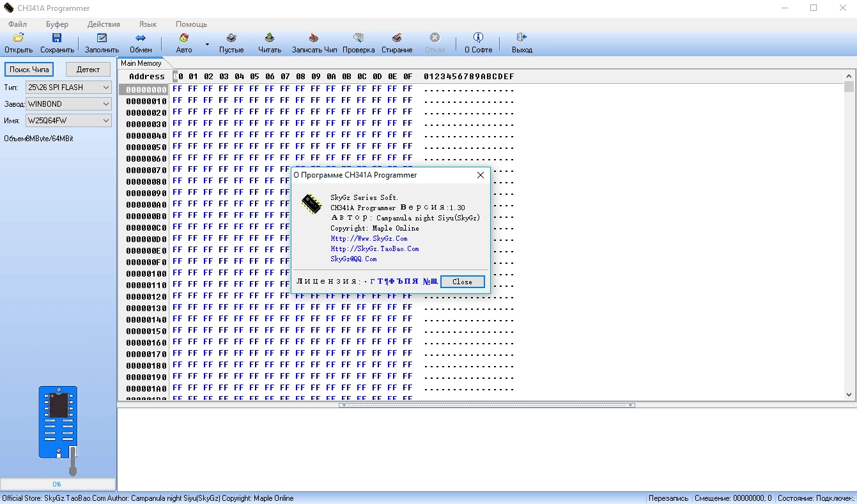Screen dimensions: 857x504
Task: Click the Стирание (Erase) toolbar icon
Action: (x=397, y=38)
